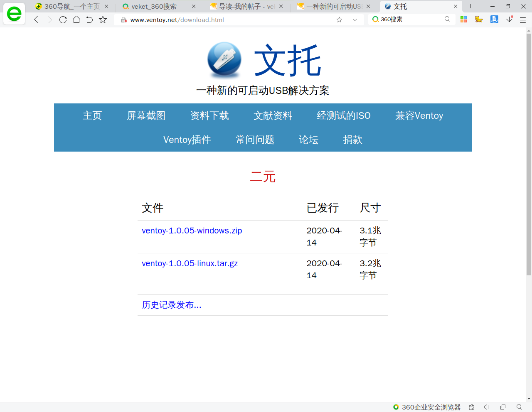The image size is (532, 412).
Task: Open the 经测试的ISO menu item
Action: pyautogui.click(x=344, y=115)
